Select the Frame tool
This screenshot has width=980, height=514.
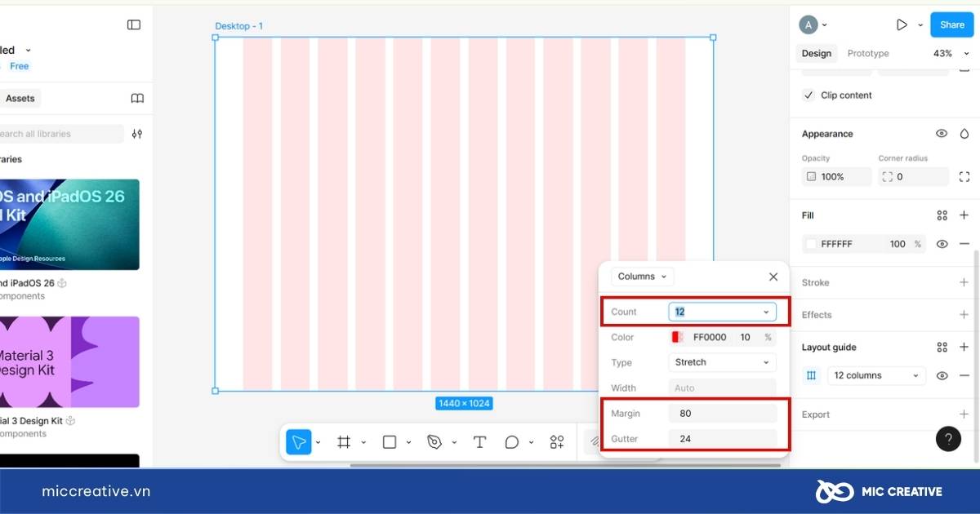click(344, 442)
